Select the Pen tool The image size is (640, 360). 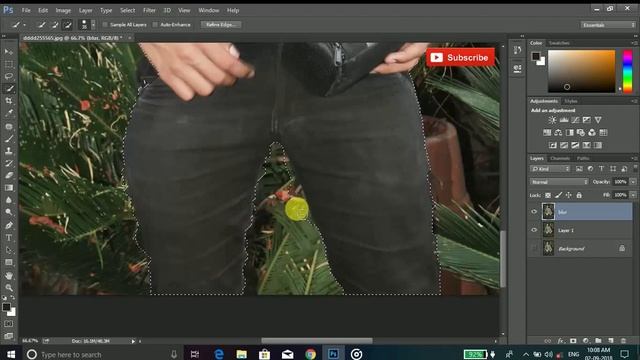click(9, 225)
